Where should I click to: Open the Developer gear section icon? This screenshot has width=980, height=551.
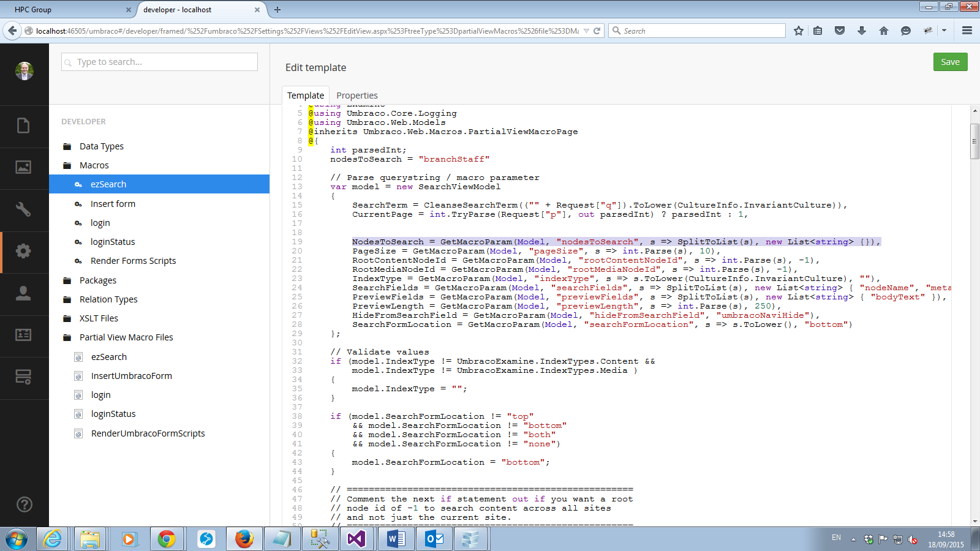click(x=23, y=250)
